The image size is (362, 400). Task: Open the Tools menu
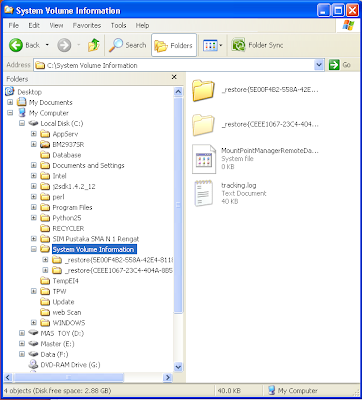118,25
